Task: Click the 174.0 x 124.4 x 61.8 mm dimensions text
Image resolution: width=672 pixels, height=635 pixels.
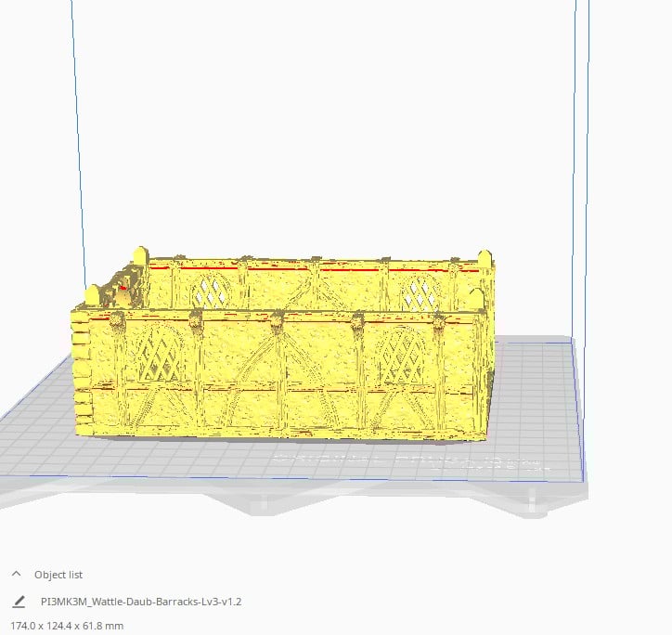Action: tap(67, 626)
